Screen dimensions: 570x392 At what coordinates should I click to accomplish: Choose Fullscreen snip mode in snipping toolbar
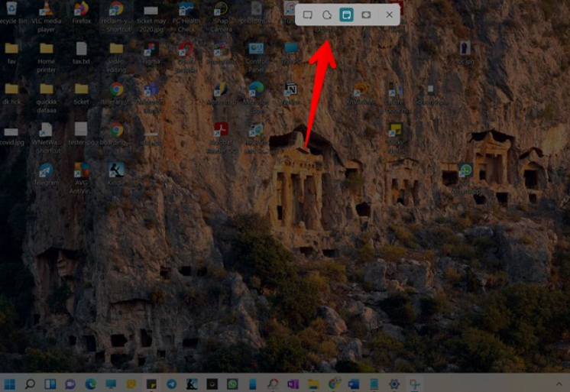coord(366,15)
